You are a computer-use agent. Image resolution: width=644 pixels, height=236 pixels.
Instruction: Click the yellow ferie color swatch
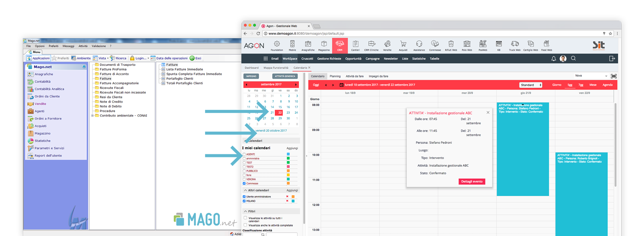coord(288,175)
